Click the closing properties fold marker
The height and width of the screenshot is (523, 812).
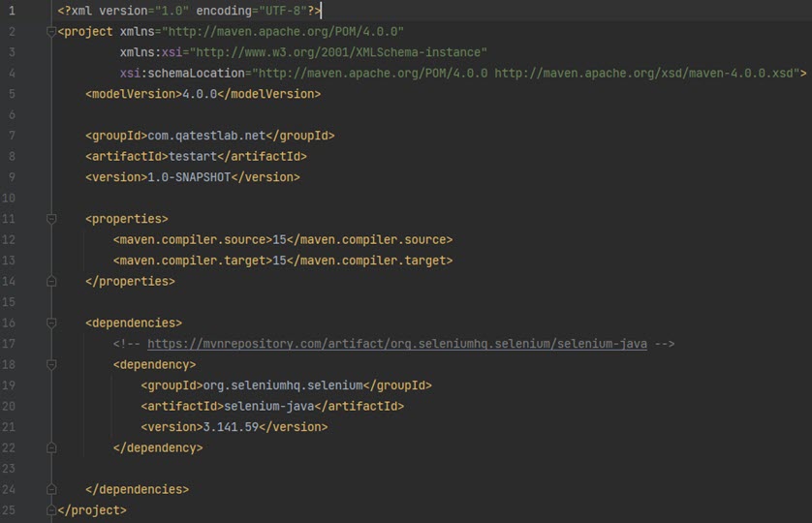point(51,281)
